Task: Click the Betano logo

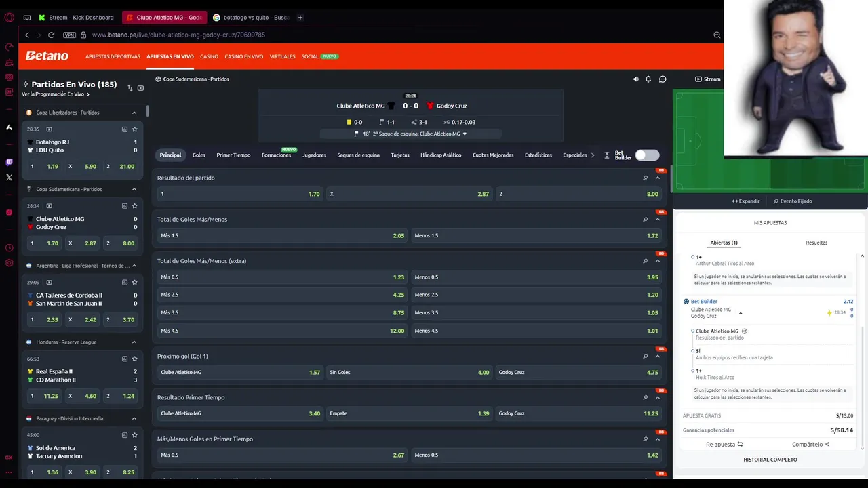Action: tap(47, 56)
